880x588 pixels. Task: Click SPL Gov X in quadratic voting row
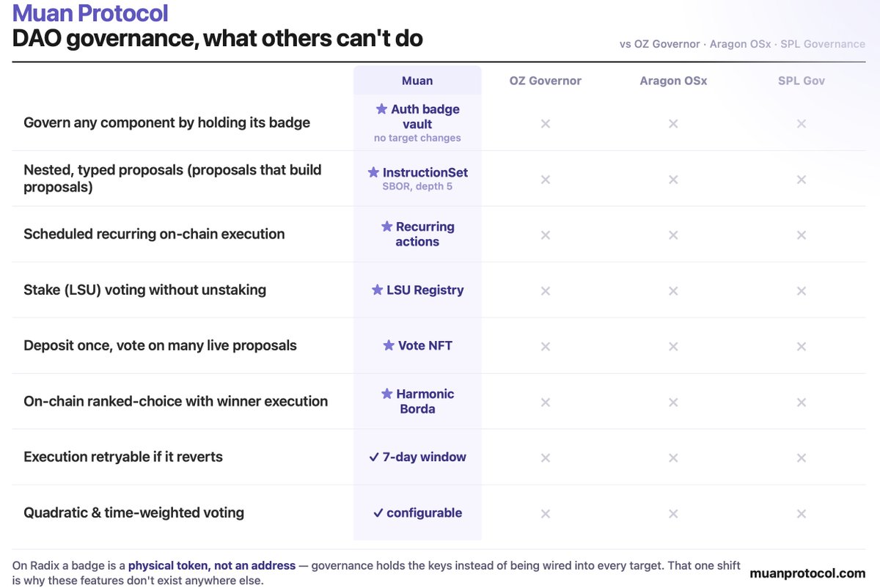(x=802, y=514)
